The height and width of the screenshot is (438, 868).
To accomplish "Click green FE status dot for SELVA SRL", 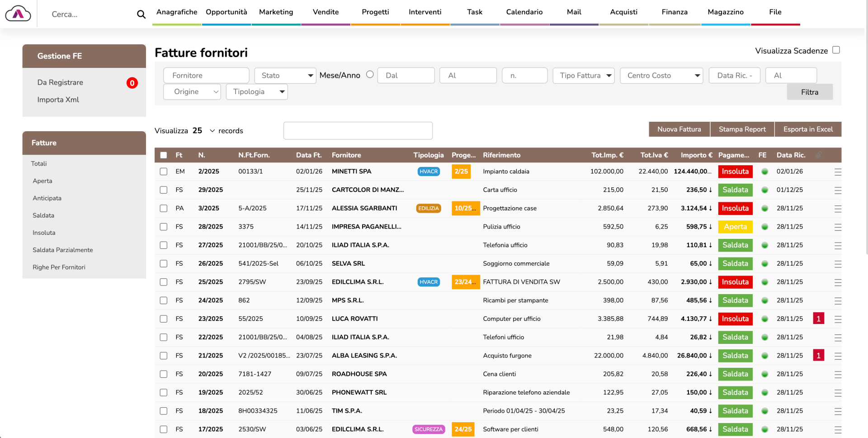I will (x=764, y=264).
